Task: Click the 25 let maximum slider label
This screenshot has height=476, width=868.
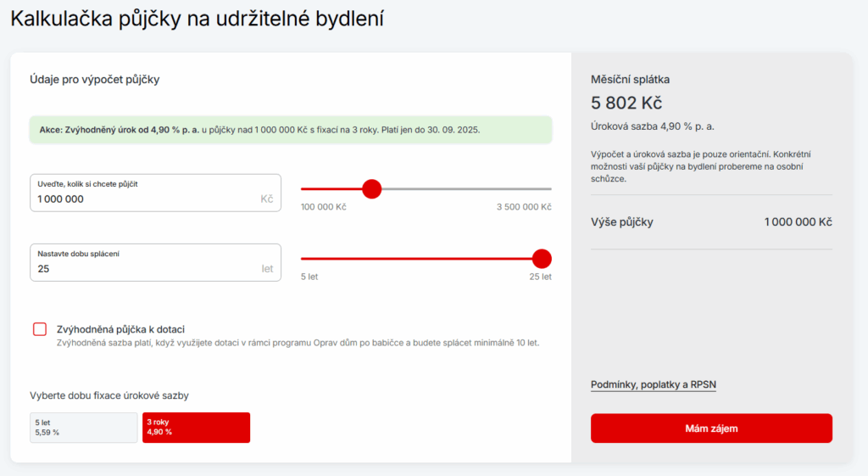Action: coord(540,277)
